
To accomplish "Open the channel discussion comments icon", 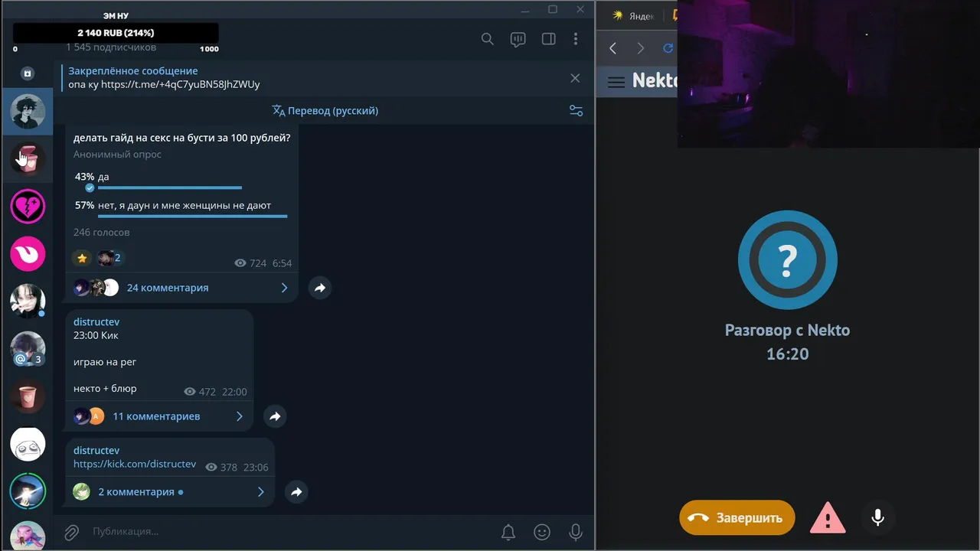I will (518, 39).
